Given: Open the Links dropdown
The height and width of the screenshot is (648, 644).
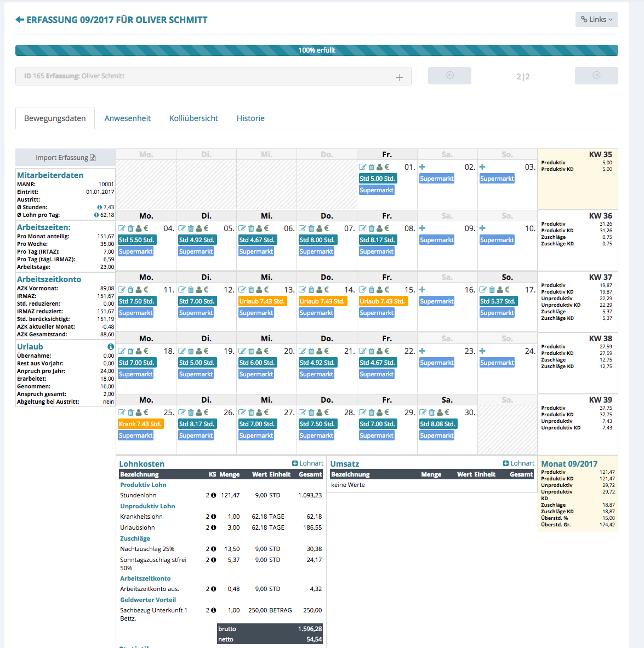Looking at the screenshot, I should [596, 20].
